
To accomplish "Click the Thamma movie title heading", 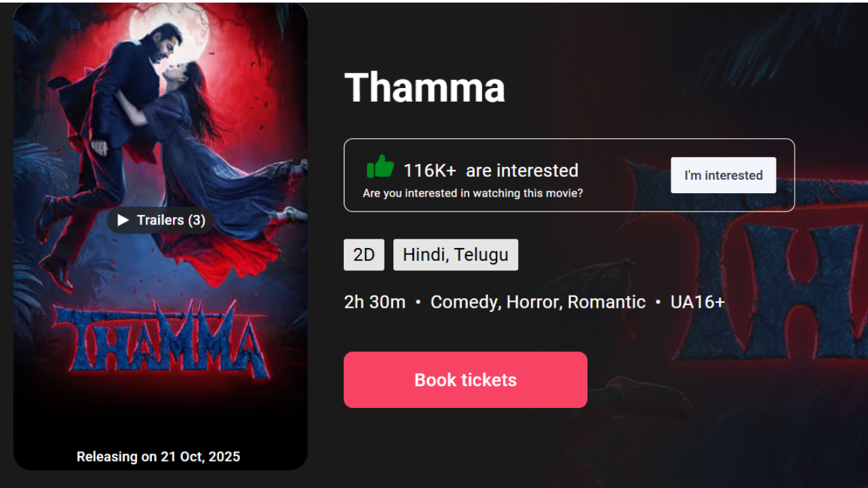I will click(425, 87).
